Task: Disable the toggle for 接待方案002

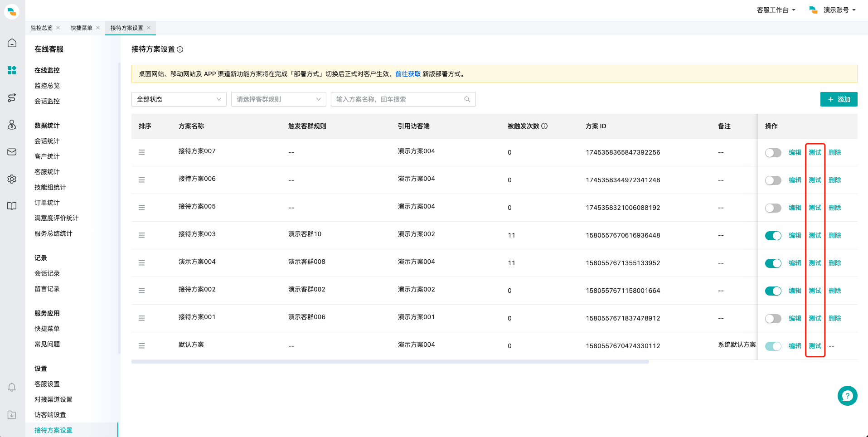Action: tap(773, 291)
